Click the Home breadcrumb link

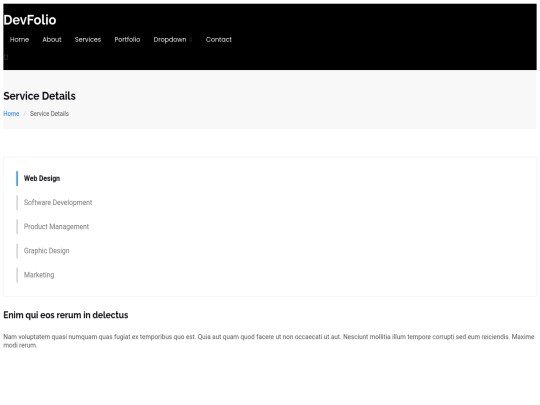point(11,114)
